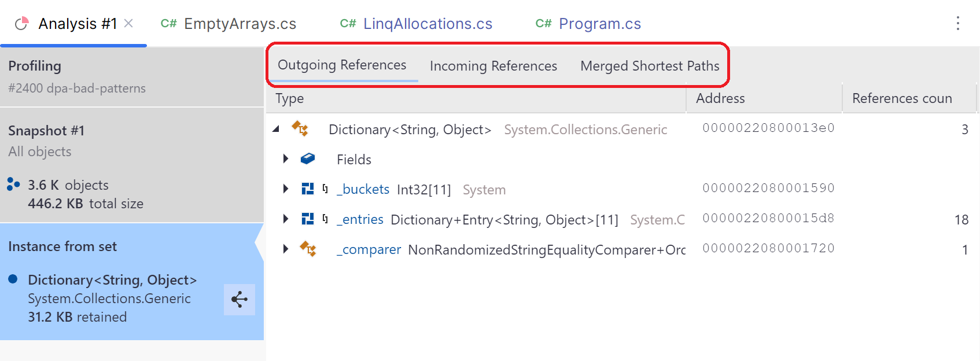
Task: Expand the Fields node
Action: 285,159
